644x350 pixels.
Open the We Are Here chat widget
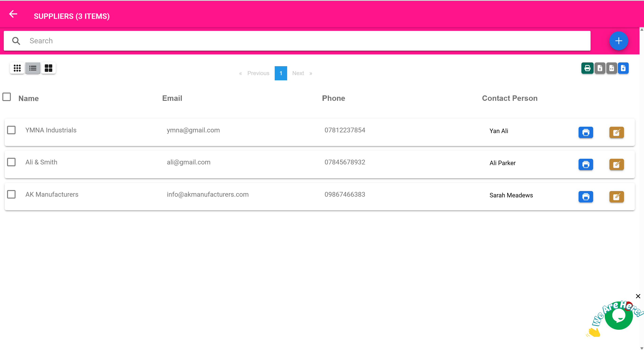(619, 316)
